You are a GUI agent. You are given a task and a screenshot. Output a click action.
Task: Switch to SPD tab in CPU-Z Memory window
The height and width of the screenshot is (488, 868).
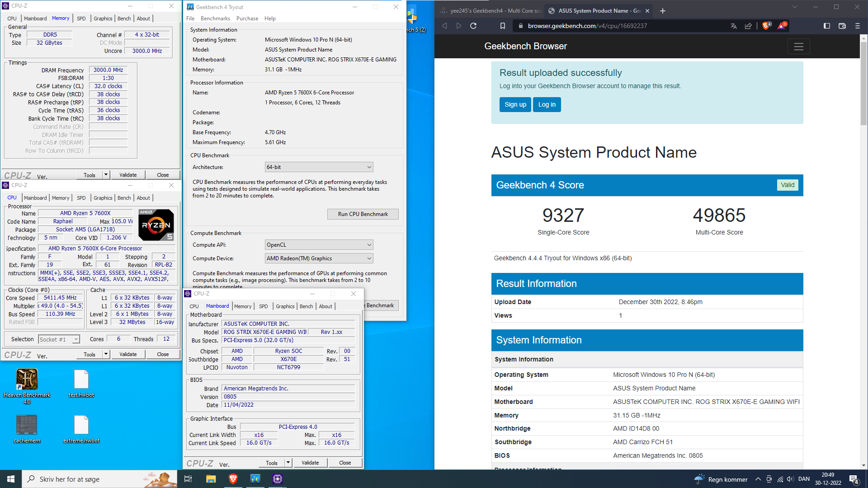click(x=81, y=19)
